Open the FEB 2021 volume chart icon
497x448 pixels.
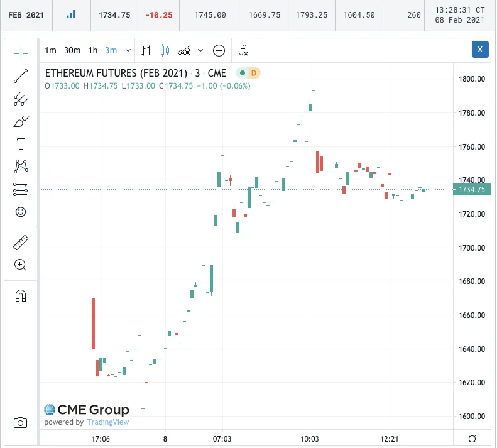point(71,14)
